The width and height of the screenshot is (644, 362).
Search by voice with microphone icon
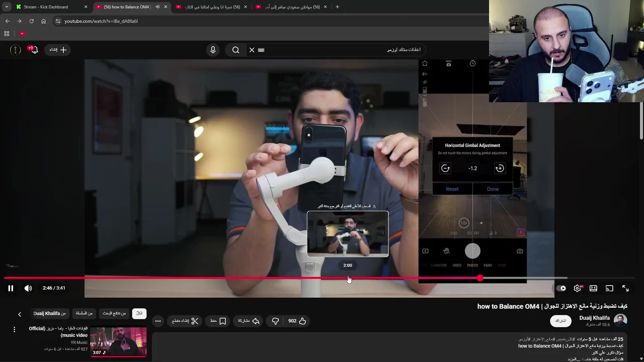coord(213,50)
